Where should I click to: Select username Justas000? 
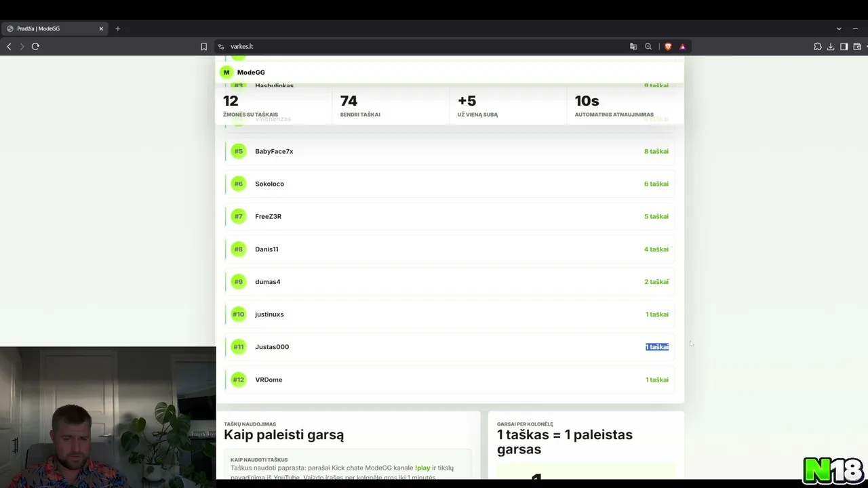pyautogui.click(x=272, y=347)
